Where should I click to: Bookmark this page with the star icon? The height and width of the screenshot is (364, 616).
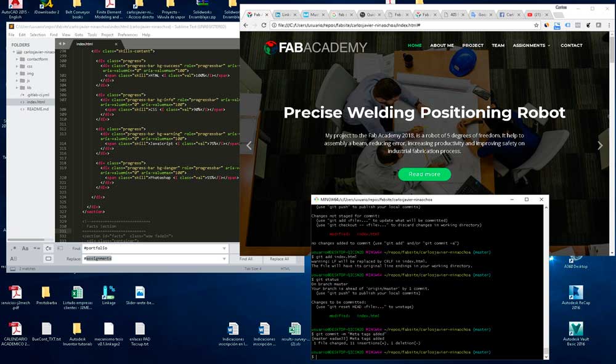(537, 25)
